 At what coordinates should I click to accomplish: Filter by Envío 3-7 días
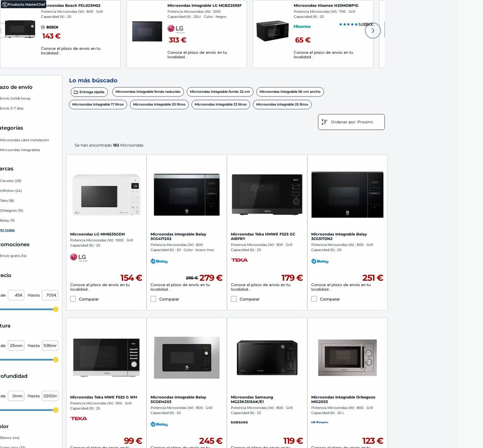pyautogui.click(x=12, y=109)
